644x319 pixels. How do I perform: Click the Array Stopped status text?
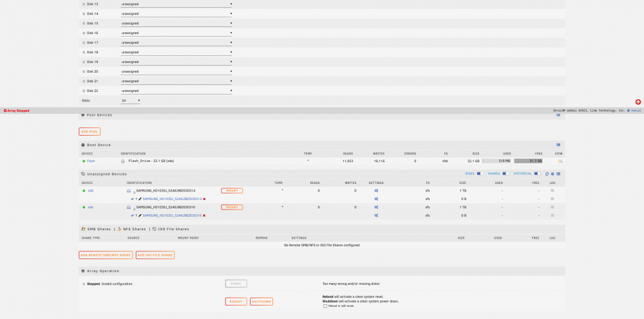tap(18, 111)
